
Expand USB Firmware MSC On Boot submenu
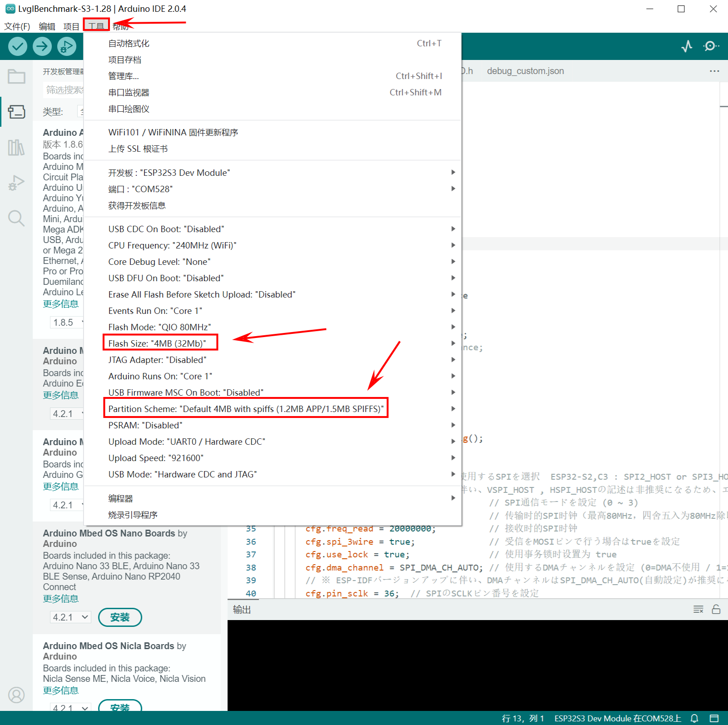[272, 392]
